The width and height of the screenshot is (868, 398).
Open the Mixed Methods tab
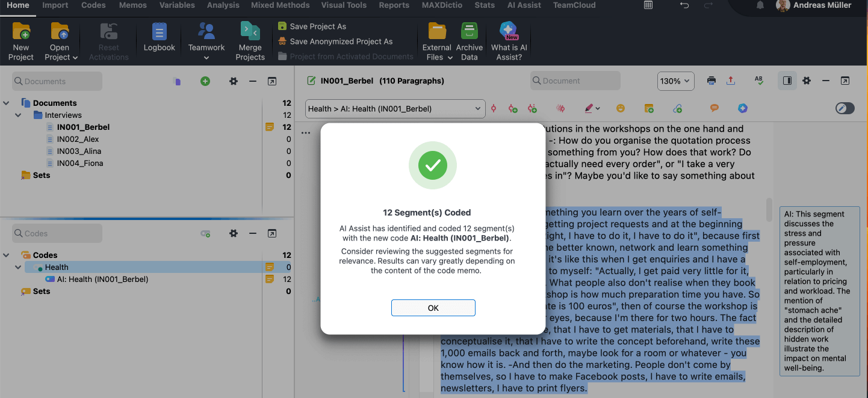[x=280, y=5]
